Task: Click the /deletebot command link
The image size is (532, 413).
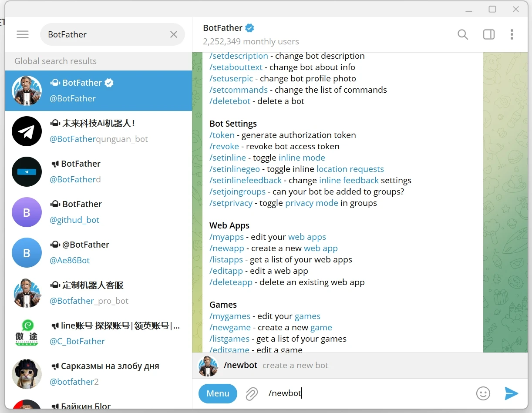Action: (x=230, y=101)
